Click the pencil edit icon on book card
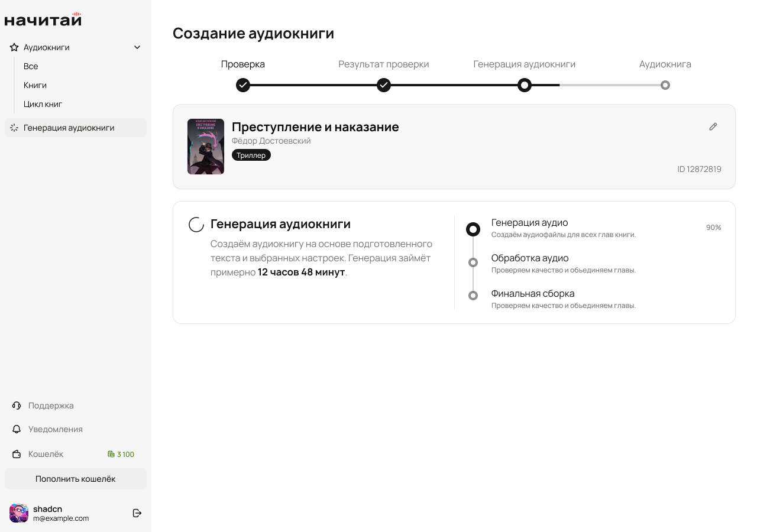This screenshot has height=532, width=757. tap(713, 126)
